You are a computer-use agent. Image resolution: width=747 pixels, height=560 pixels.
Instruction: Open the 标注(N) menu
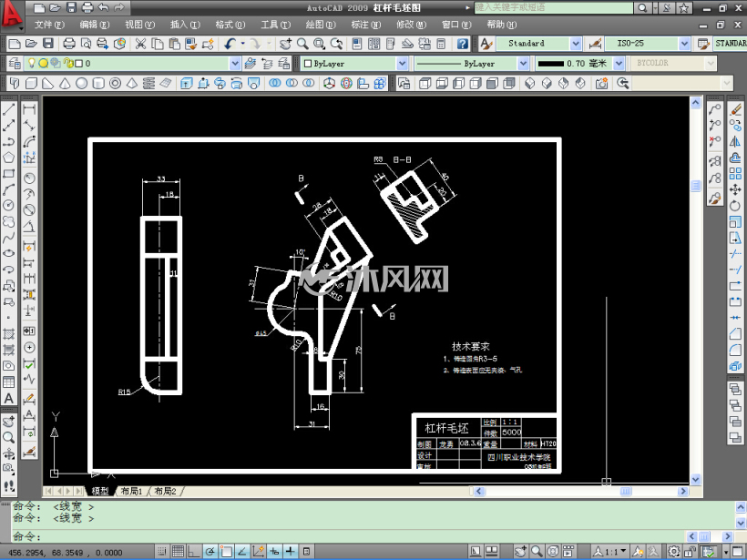click(x=366, y=25)
